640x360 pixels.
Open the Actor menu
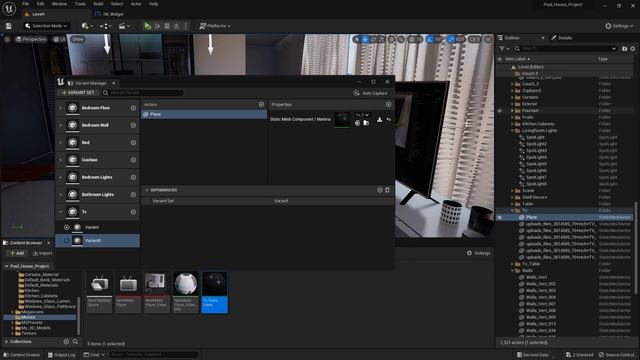(x=136, y=4)
